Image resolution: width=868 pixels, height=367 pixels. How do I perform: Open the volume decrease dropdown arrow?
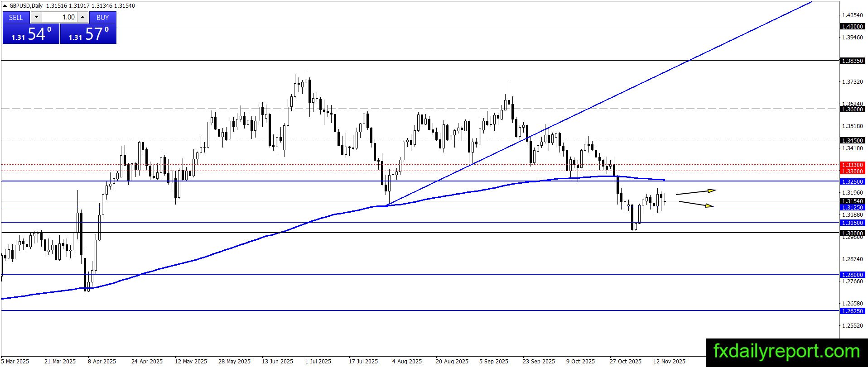click(x=36, y=17)
